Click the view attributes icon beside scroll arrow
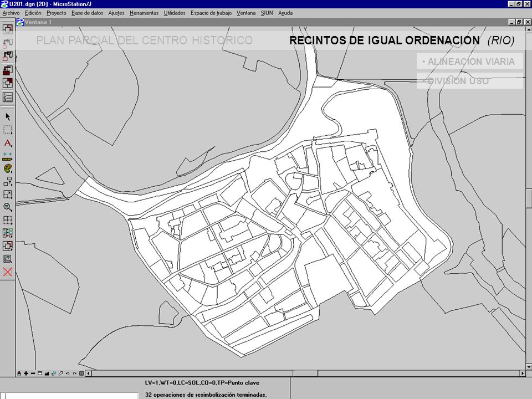 tap(81, 374)
